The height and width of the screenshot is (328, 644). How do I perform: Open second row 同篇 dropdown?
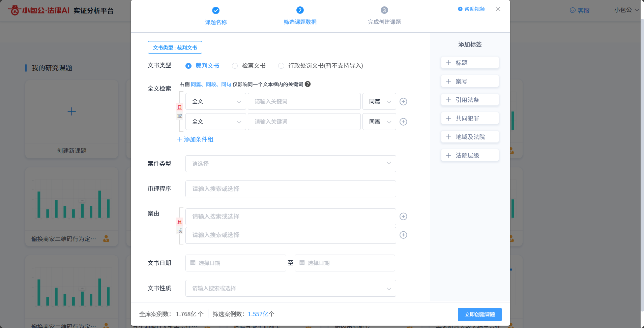pyautogui.click(x=379, y=122)
